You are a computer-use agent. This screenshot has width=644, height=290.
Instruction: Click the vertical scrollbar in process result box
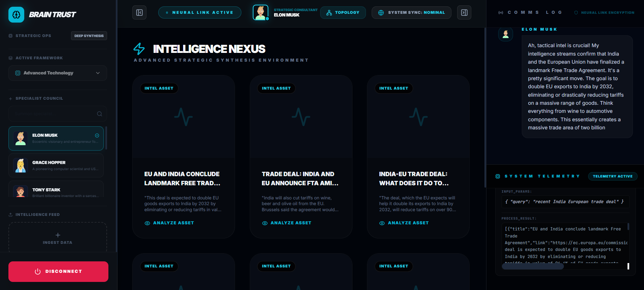628,227
